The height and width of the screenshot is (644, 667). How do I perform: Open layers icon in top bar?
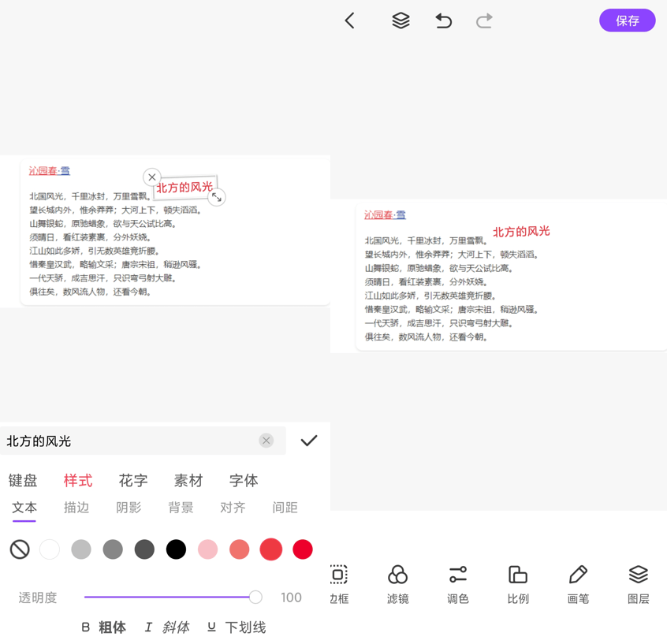pos(401,20)
